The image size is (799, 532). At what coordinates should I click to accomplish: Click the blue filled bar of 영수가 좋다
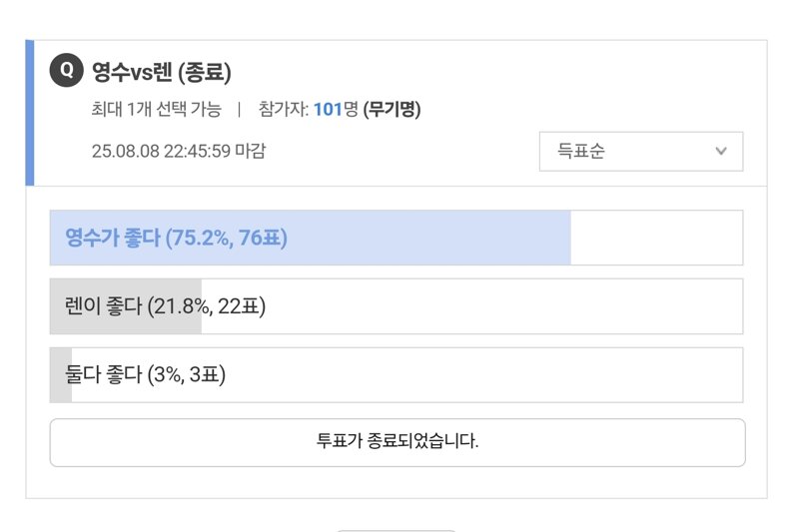coord(311,238)
